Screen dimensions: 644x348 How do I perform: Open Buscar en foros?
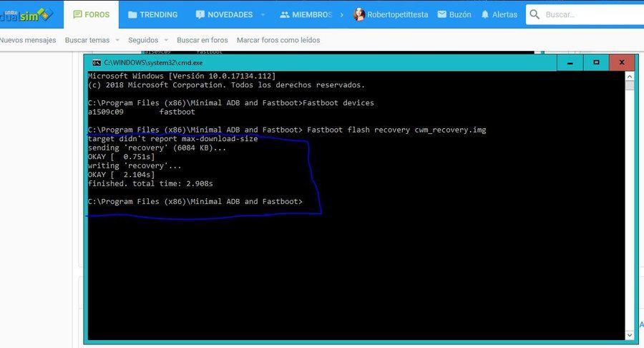click(x=202, y=40)
